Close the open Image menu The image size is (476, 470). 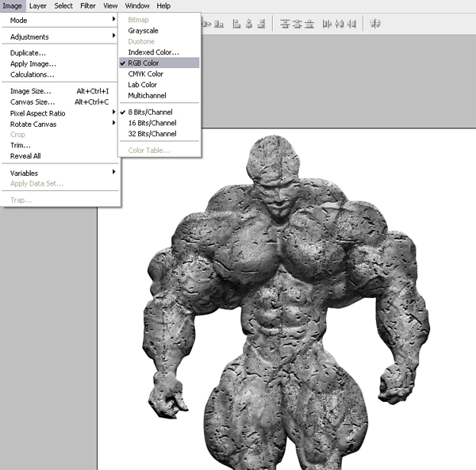click(13, 6)
